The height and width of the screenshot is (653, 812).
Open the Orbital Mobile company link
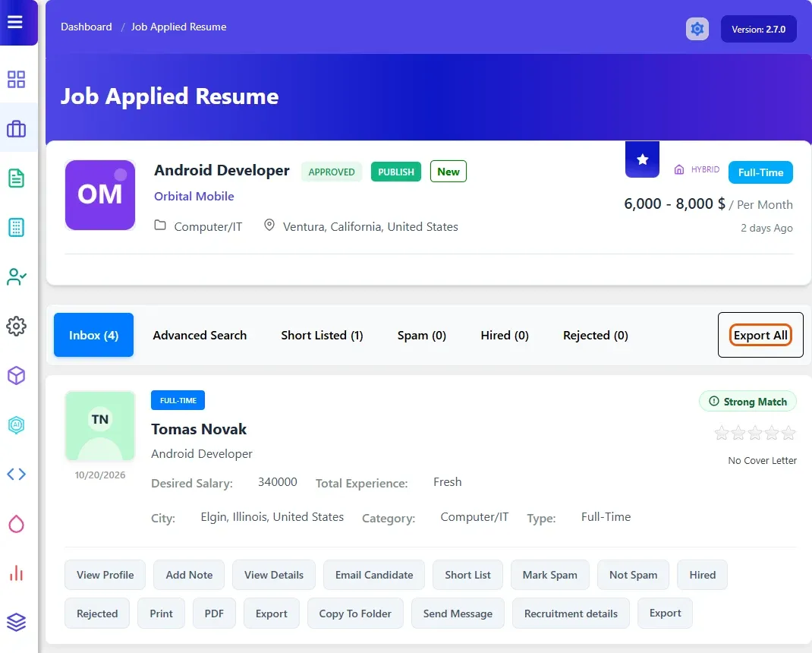tap(194, 197)
